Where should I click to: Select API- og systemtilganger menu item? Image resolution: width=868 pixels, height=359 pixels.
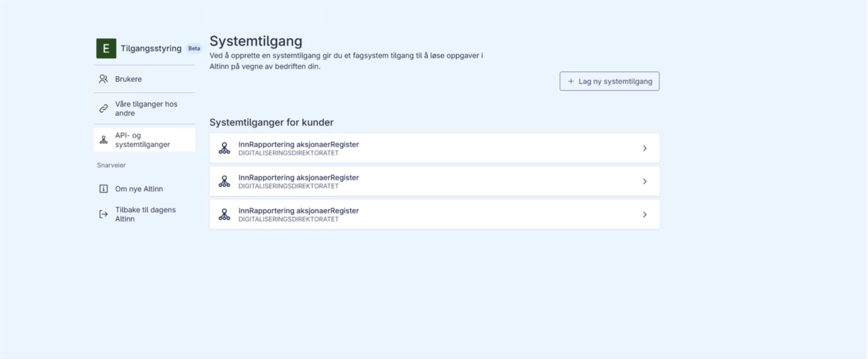143,140
